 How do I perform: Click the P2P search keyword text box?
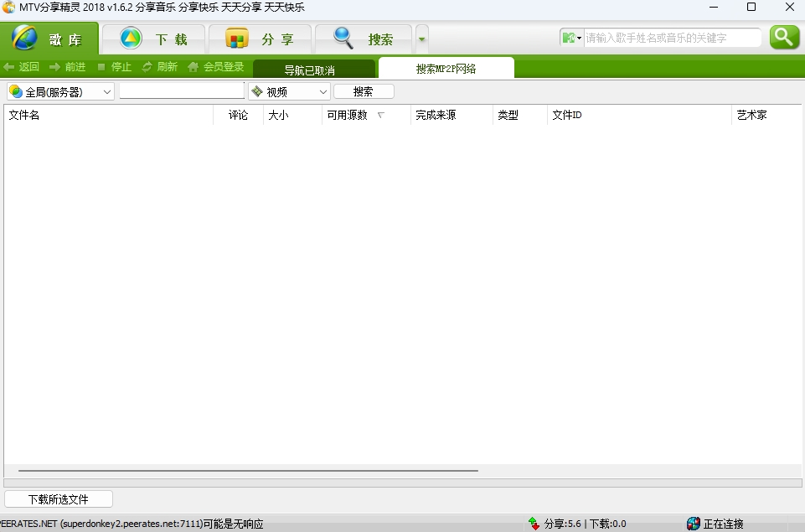182,90
